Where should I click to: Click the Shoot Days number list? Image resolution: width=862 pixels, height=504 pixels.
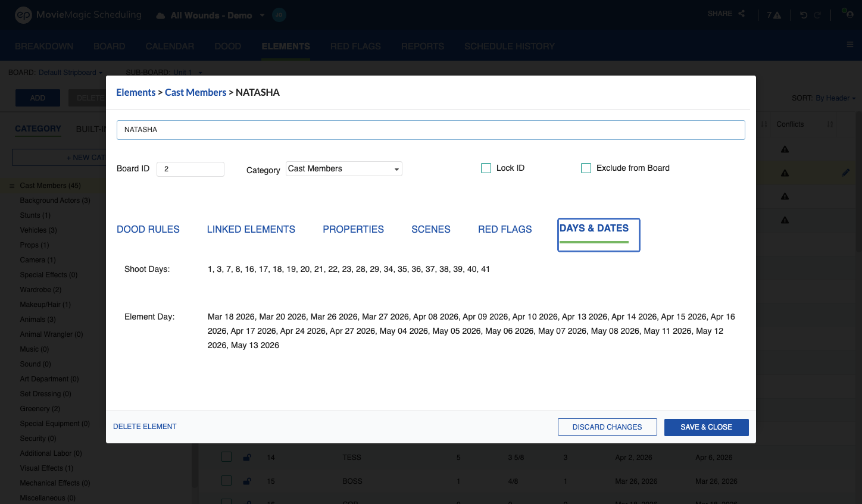pos(349,269)
